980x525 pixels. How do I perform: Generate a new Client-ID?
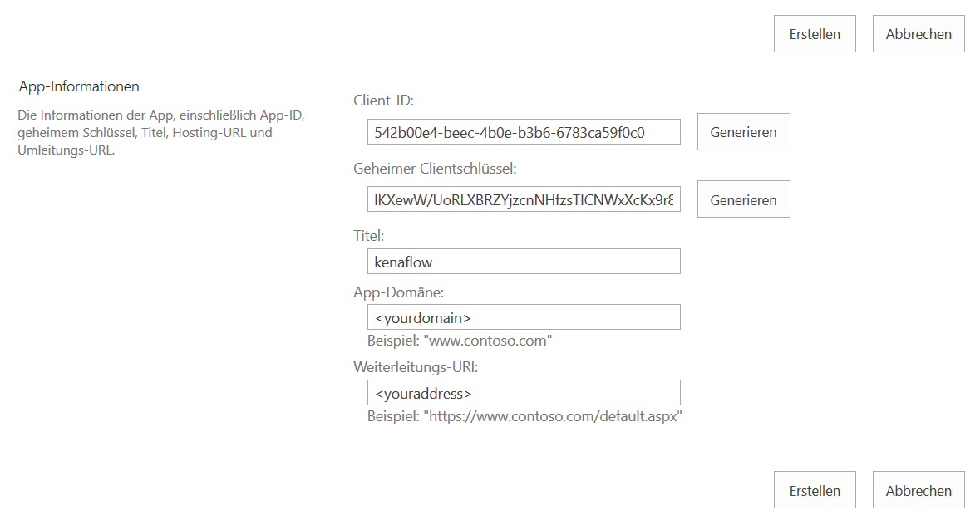(743, 132)
